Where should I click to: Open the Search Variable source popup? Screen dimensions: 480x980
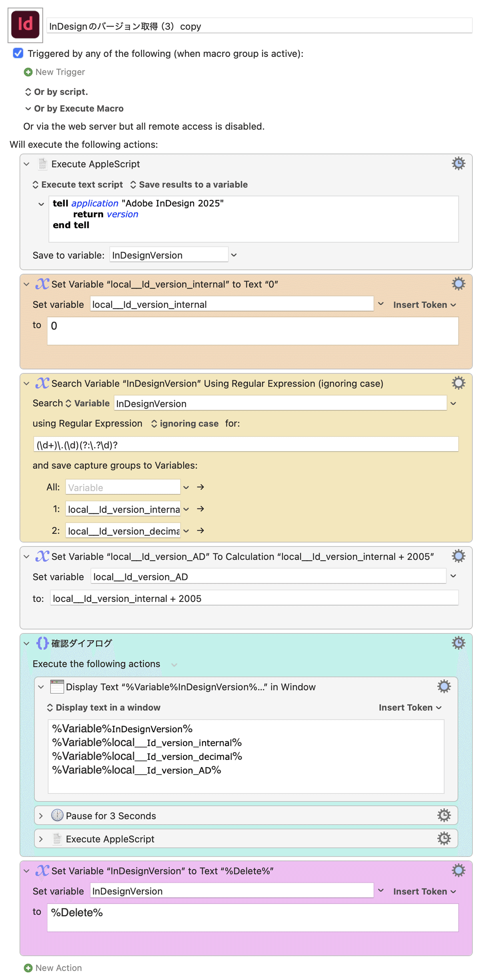pyautogui.click(x=87, y=403)
